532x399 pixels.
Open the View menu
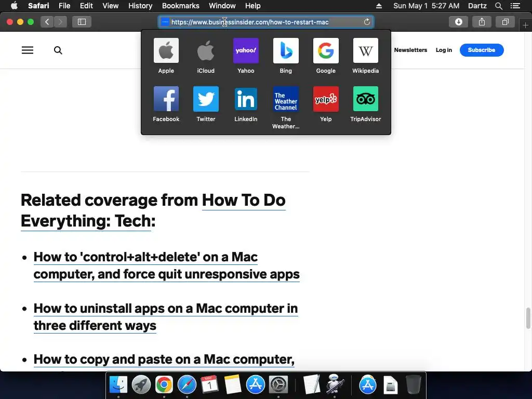click(110, 6)
